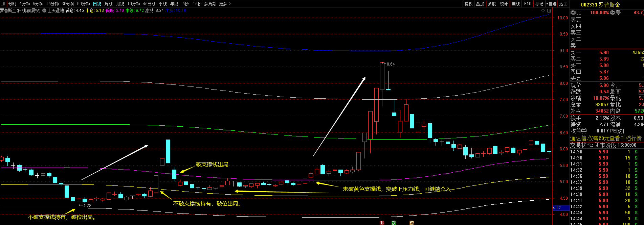
Task: Toggle the right info panel icon
Action: (x=549, y=11)
